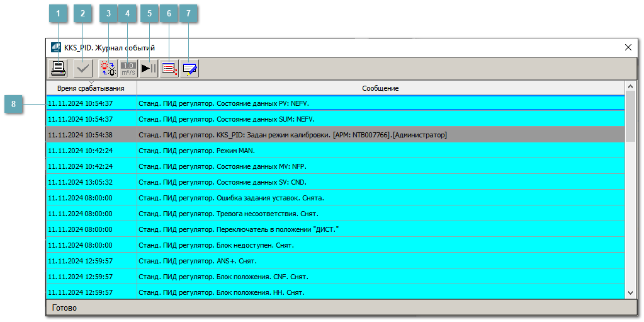
Task: Select the 'Состояние данных SV: CND' row
Action: (335, 182)
